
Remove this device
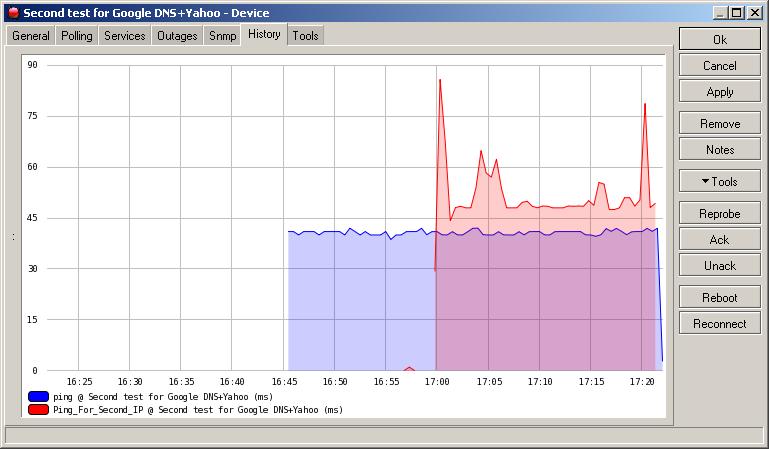(719, 124)
